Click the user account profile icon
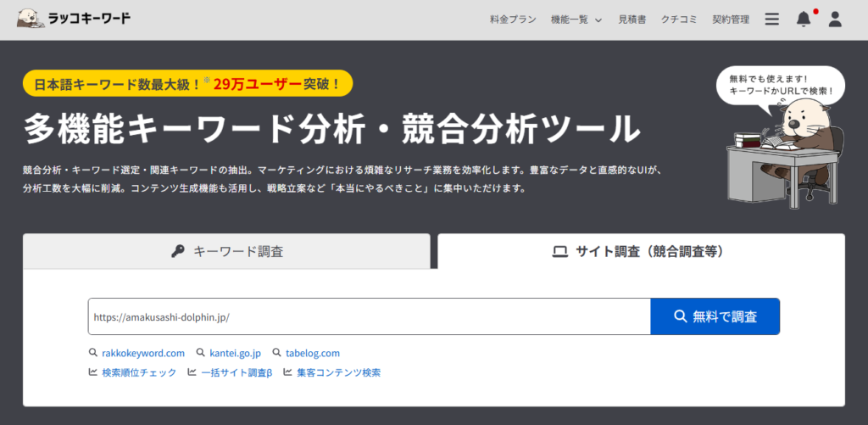Screen dimensions: 868x425 coord(835,20)
